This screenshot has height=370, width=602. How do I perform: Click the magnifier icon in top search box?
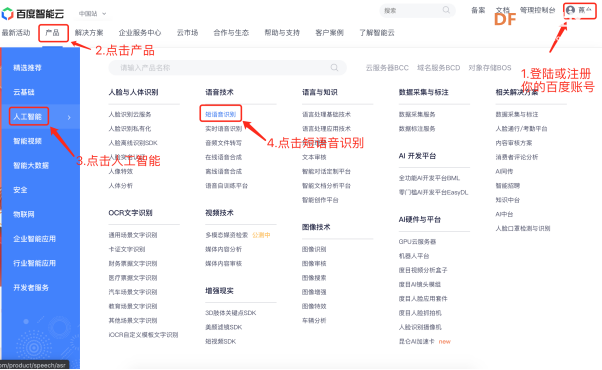tap(446, 10)
